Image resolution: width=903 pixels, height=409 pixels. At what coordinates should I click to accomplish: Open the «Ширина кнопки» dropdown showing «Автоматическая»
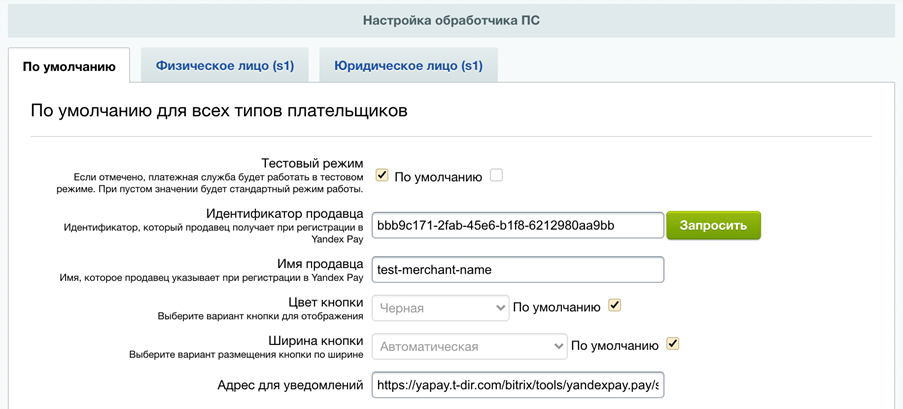(x=469, y=347)
